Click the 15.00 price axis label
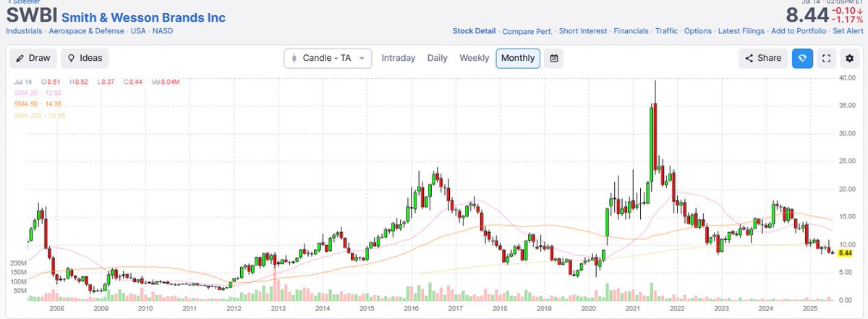868x319 pixels. pyautogui.click(x=846, y=216)
